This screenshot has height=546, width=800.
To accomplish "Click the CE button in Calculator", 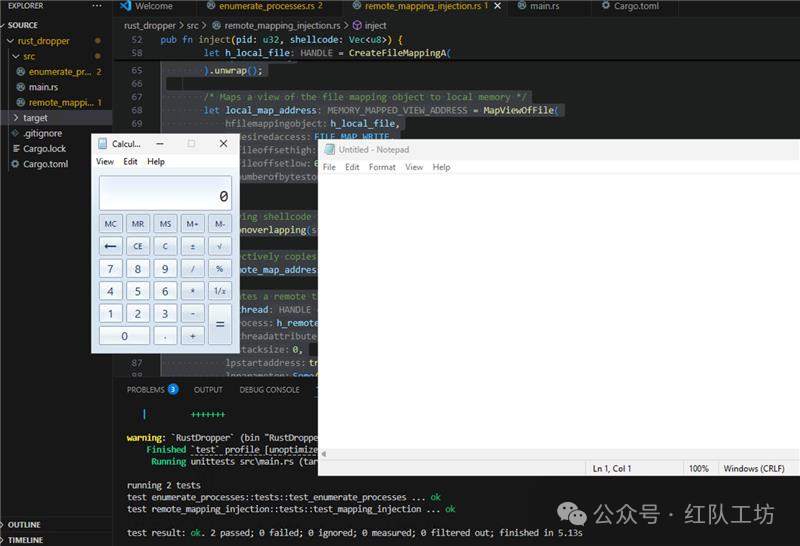I will click(138, 246).
